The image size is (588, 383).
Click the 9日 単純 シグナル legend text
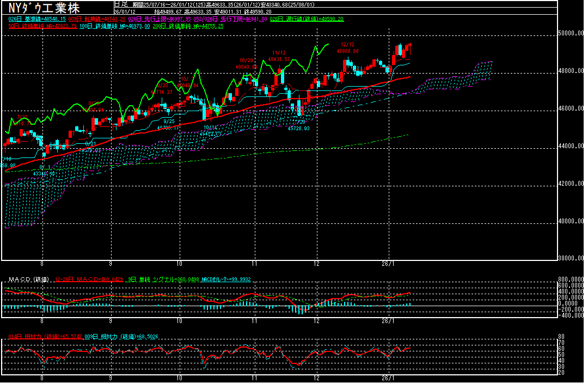(x=158, y=279)
